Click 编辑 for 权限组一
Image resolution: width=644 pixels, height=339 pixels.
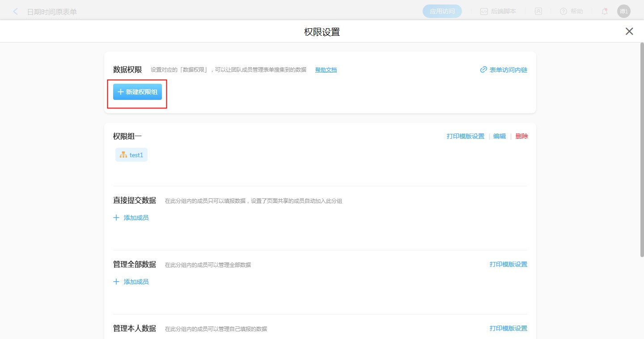point(500,136)
